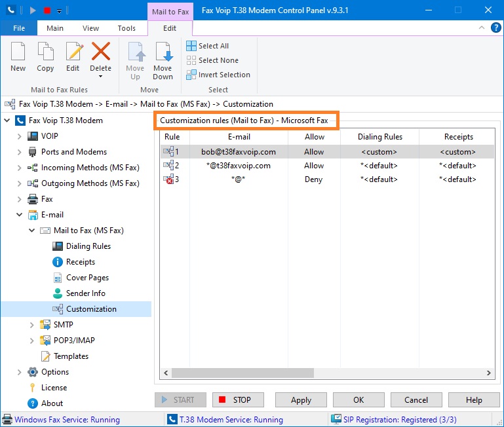Select rule 3 Deny *@* row
Screen dimensions: 504x427
pyautogui.click(x=327, y=179)
